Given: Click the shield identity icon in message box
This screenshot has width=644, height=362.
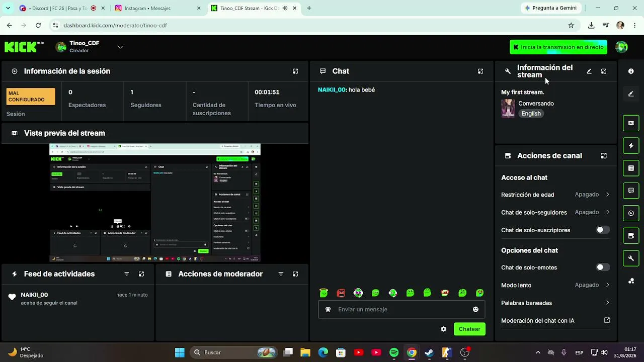Looking at the screenshot, I should (328, 310).
